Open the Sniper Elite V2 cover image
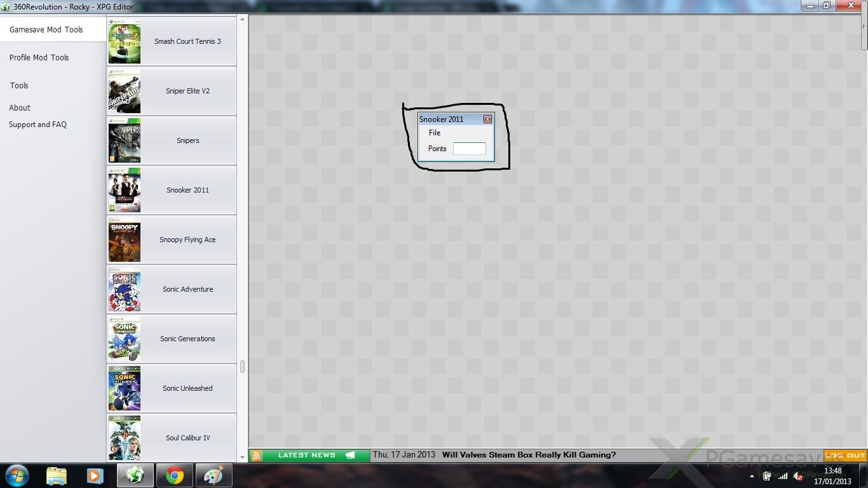This screenshot has height=488, width=868. pyautogui.click(x=125, y=91)
